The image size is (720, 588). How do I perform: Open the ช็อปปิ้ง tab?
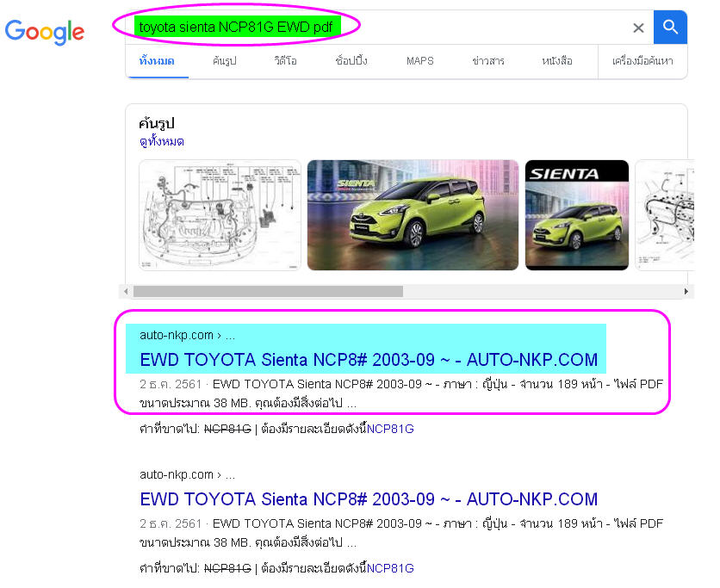pos(351,61)
